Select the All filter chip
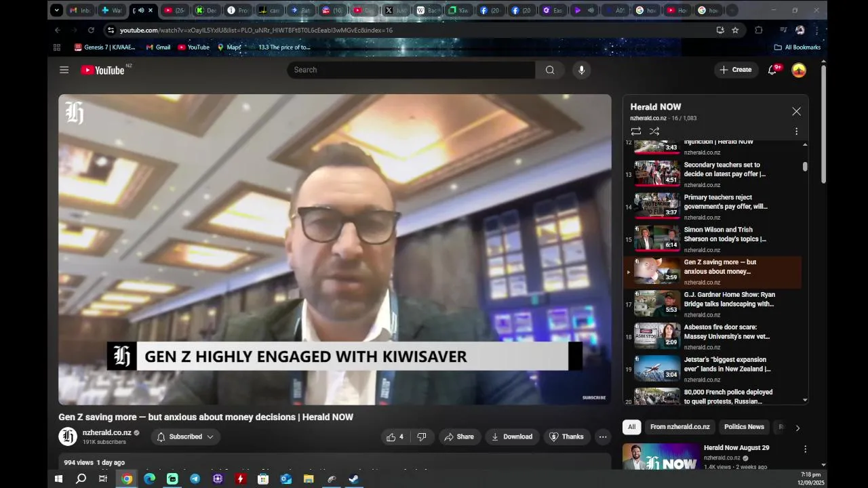868x488 pixels. coord(631,427)
